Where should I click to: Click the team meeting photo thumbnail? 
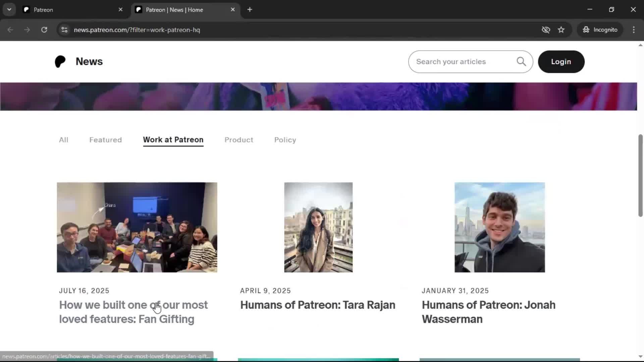pyautogui.click(x=137, y=227)
